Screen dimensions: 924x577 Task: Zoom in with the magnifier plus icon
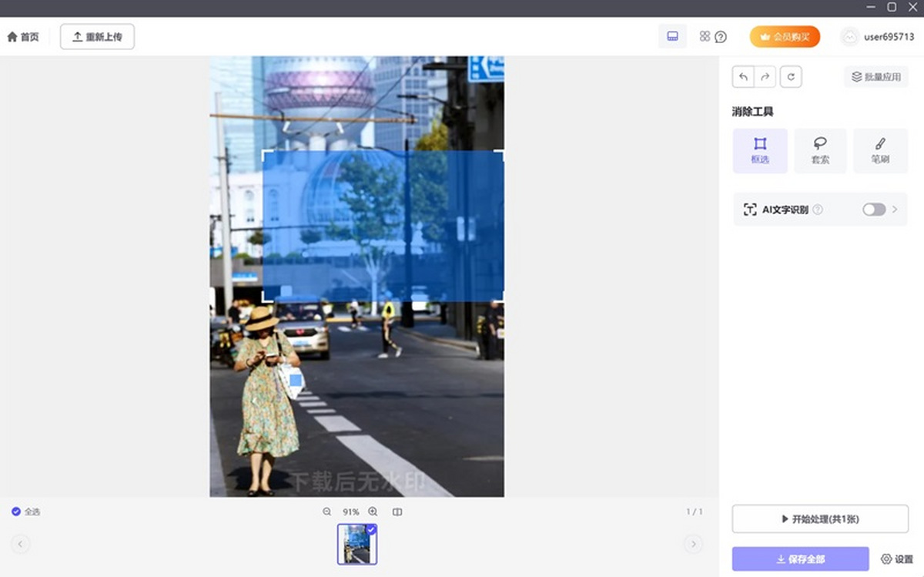[x=373, y=512]
